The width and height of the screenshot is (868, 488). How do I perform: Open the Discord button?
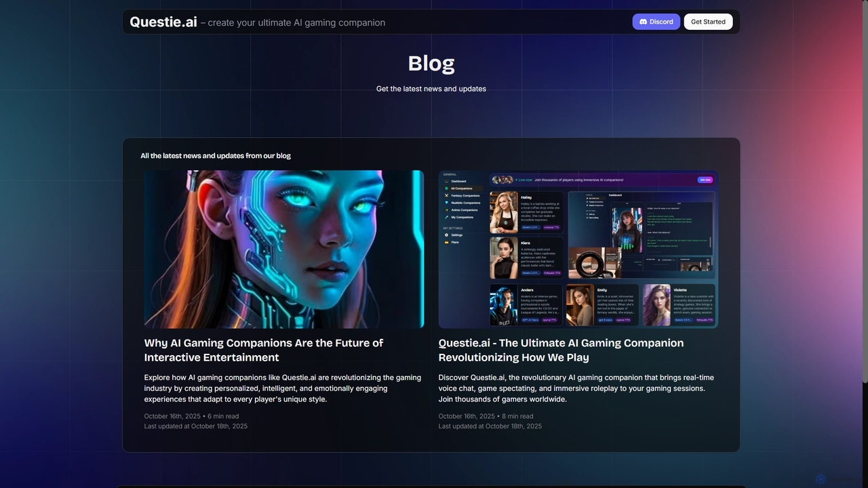coord(656,22)
